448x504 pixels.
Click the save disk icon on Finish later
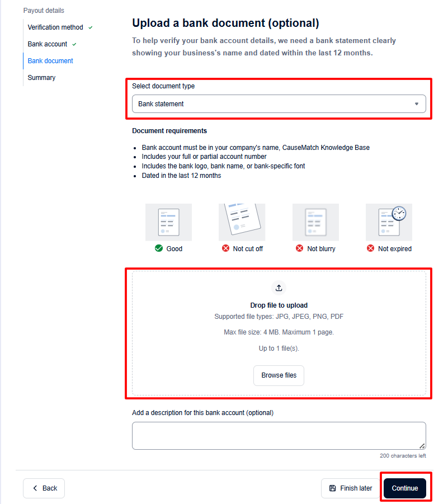[333, 488]
